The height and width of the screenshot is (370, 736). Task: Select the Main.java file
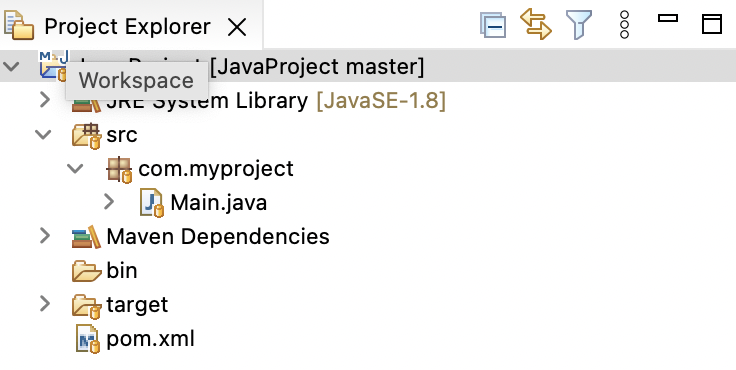[x=219, y=202]
